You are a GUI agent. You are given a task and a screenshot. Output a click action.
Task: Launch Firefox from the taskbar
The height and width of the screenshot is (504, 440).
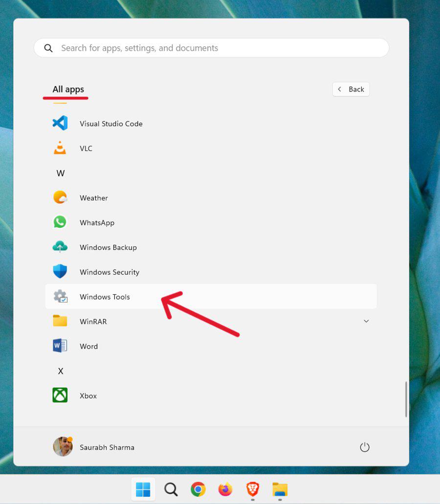[x=225, y=489]
